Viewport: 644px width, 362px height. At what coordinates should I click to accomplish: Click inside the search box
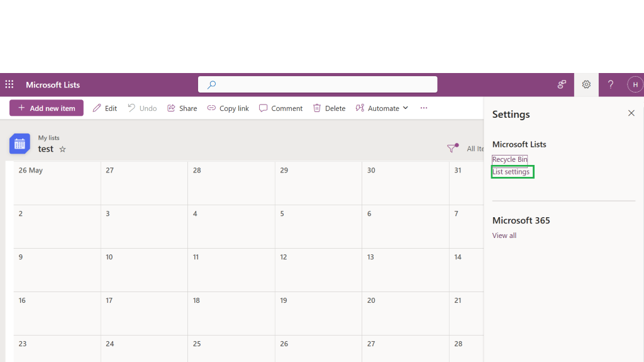click(x=318, y=84)
